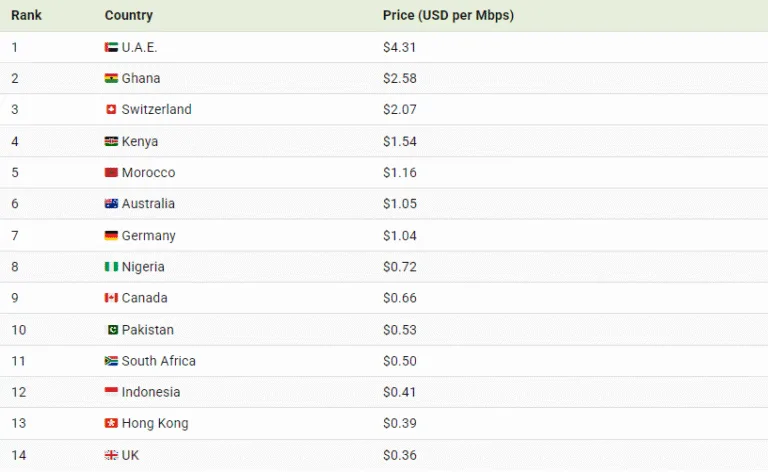Click the Australia flag icon

pos(111,204)
